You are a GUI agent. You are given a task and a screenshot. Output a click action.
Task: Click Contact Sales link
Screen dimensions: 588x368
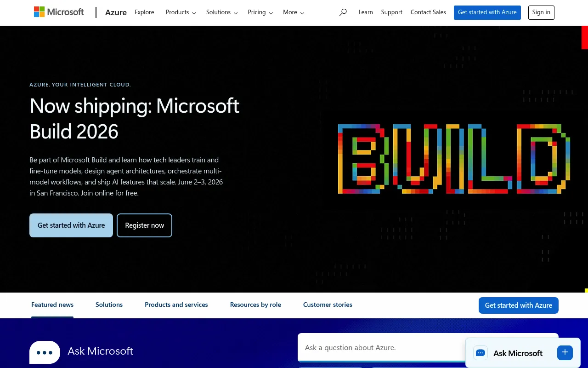pos(428,12)
